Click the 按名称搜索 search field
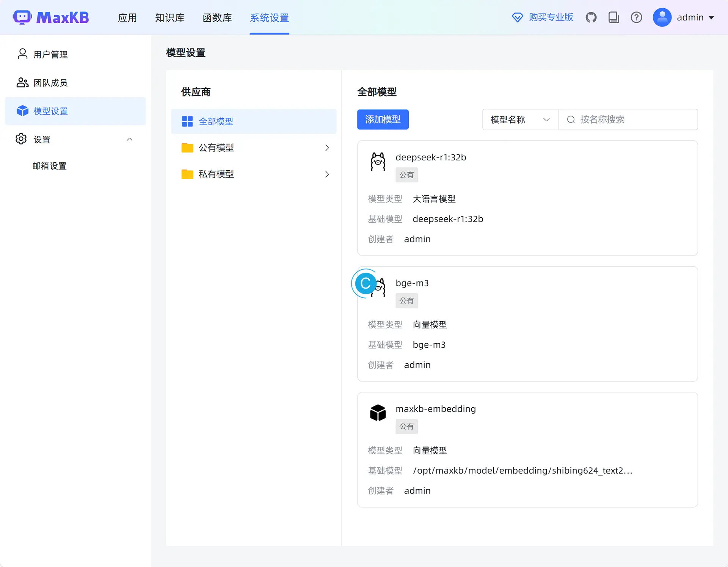The width and height of the screenshot is (728, 567). coord(628,119)
